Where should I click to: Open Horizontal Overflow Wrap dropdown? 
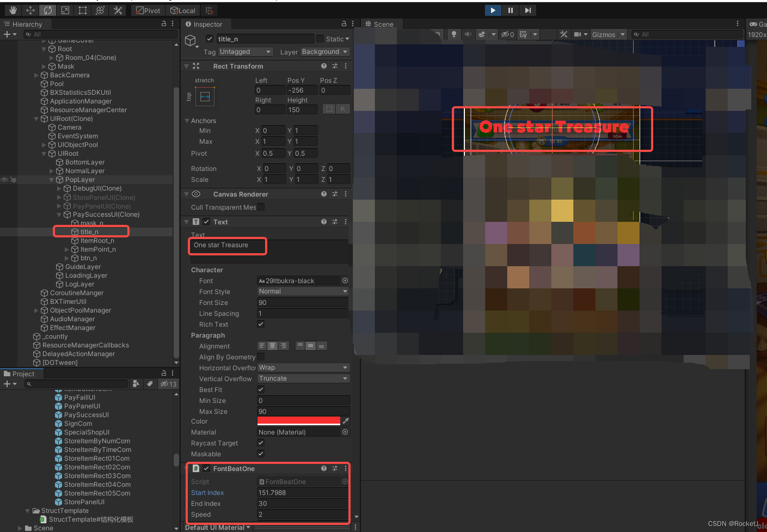(303, 368)
